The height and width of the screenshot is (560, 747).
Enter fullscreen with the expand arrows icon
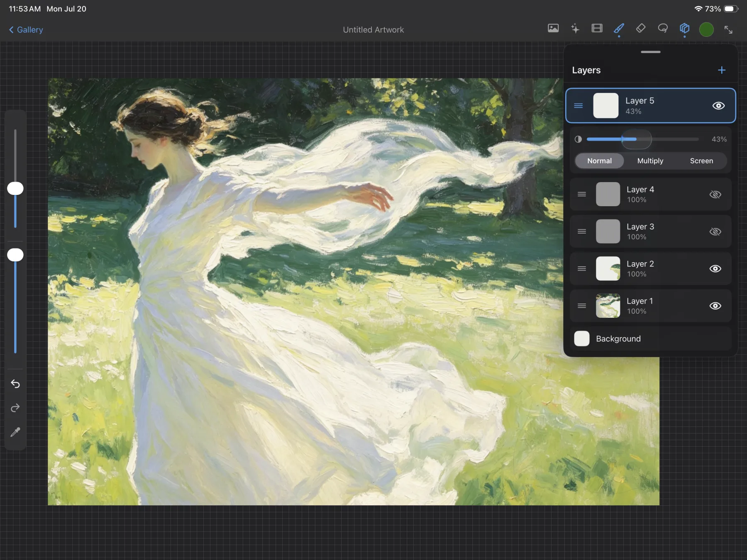tap(728, 29)
